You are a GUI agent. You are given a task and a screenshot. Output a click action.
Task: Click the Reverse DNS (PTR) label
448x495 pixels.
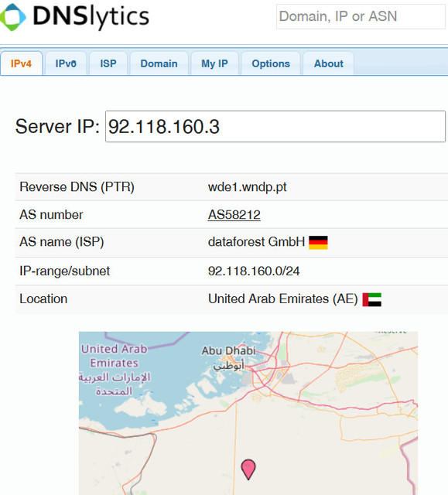(77, 187)
